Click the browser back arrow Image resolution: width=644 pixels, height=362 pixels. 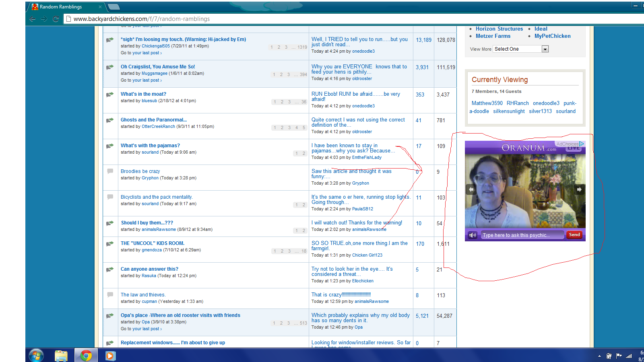33,19
